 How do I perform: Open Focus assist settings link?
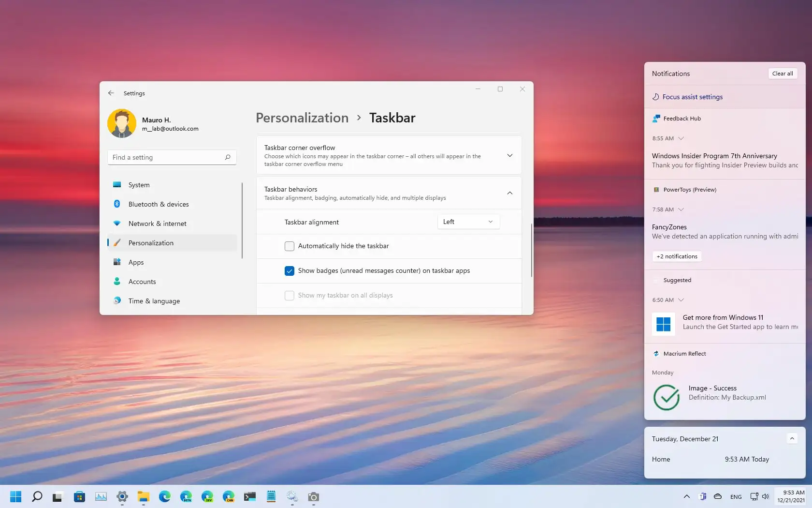(692, 97)
